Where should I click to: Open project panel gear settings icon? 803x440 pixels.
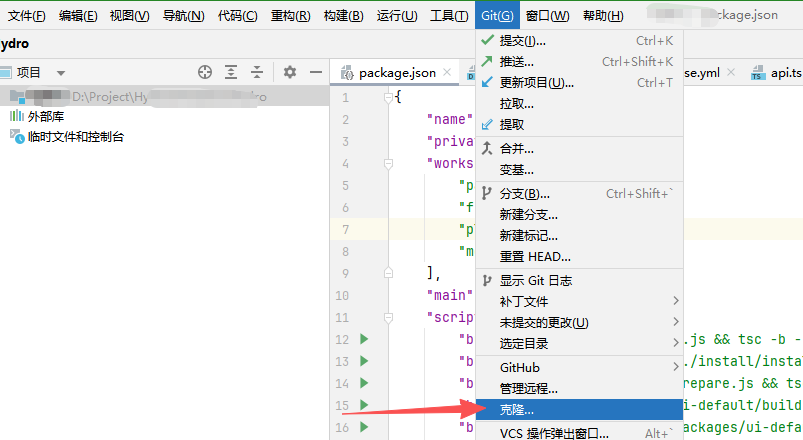pyautogui.click(x=290, y=72)
